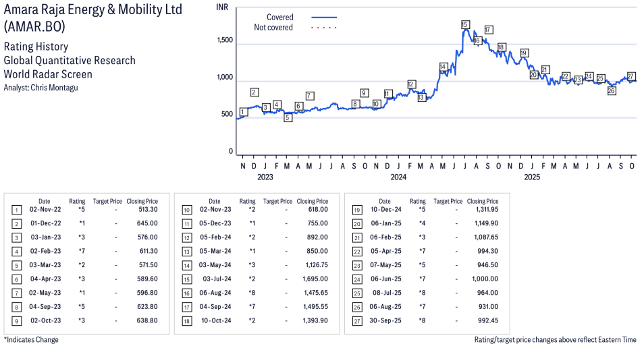
Task: Click the numbered box 1 in the table
Action: (x=16, y=210)
